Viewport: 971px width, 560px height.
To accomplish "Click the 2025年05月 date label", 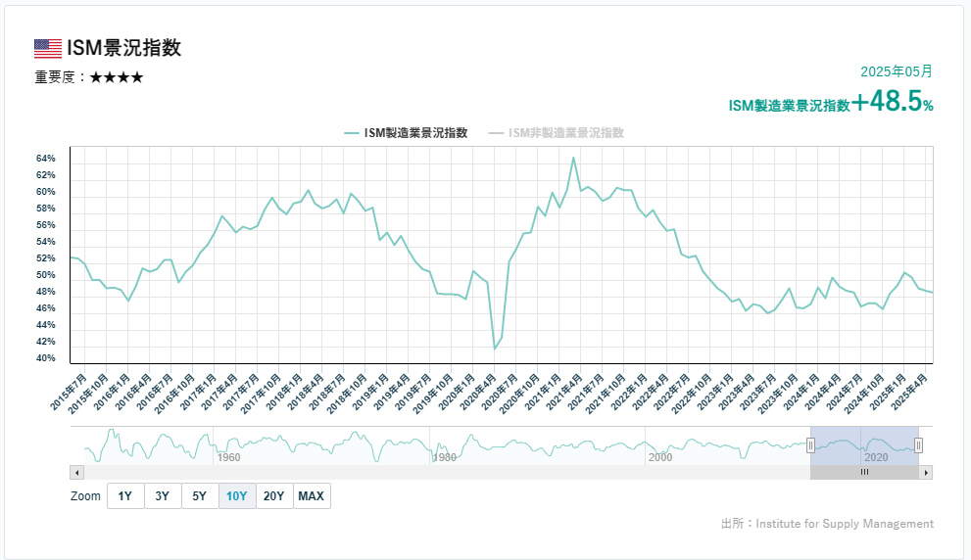I will pos(897,71).
